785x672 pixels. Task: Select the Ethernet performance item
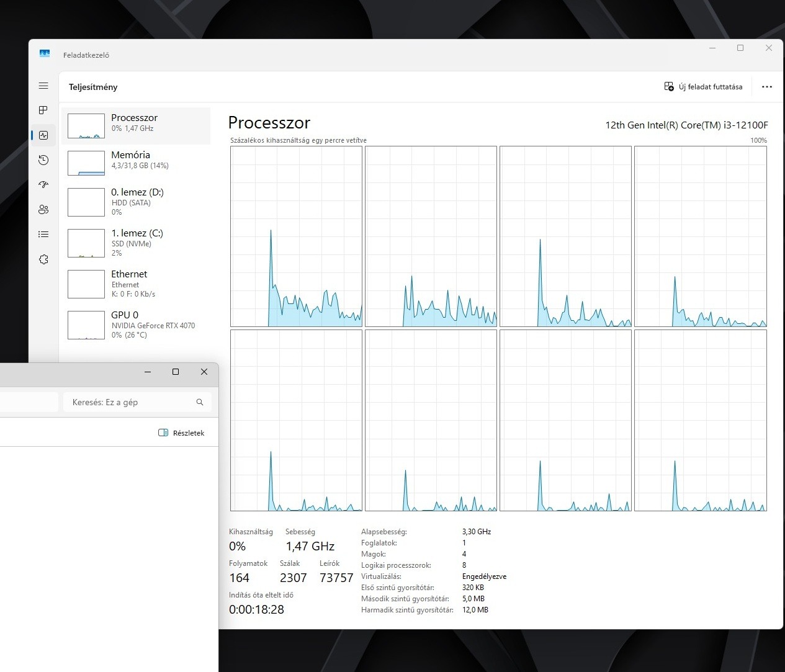pyautogui.click(x=136, y=284)
